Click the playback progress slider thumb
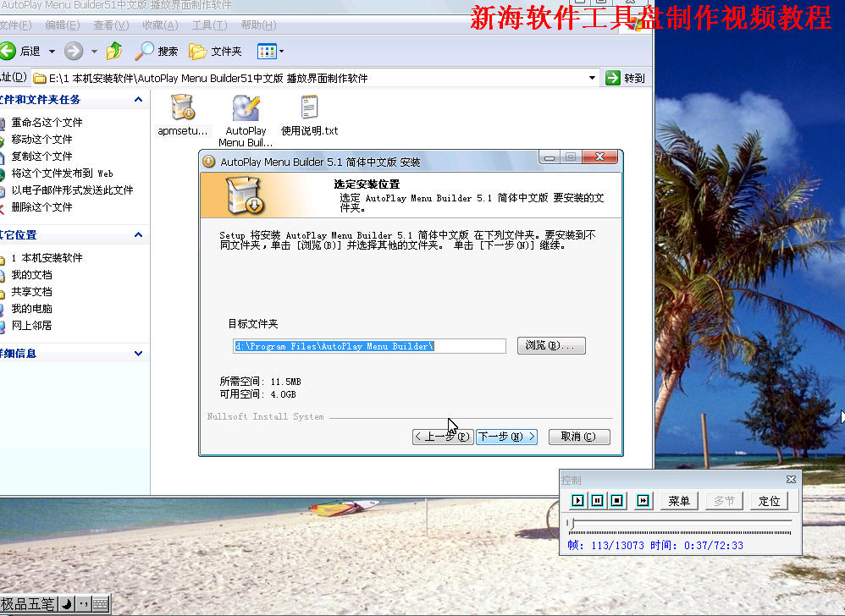The width and height of the screenshot is (845, 616). (x=572, y=524)
